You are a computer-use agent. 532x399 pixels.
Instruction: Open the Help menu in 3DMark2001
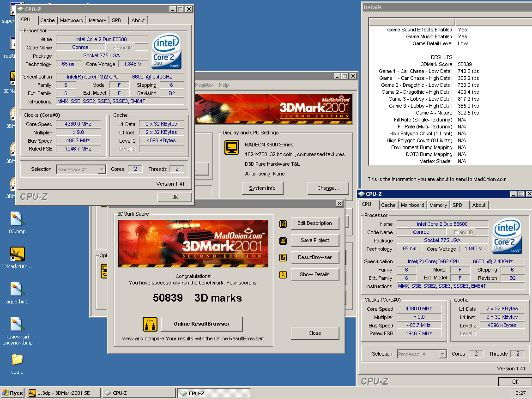click(224, 85)
